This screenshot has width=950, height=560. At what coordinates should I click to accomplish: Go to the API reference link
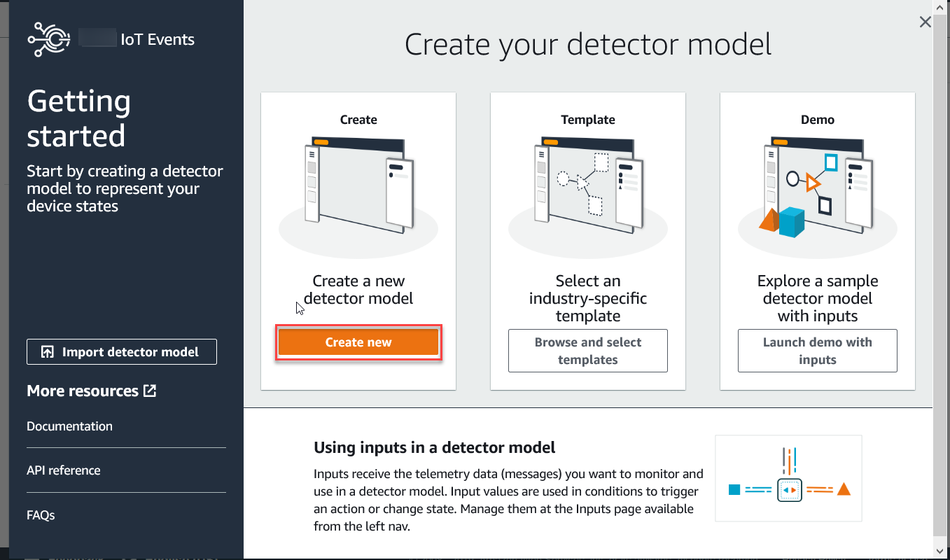coord(64,470)
